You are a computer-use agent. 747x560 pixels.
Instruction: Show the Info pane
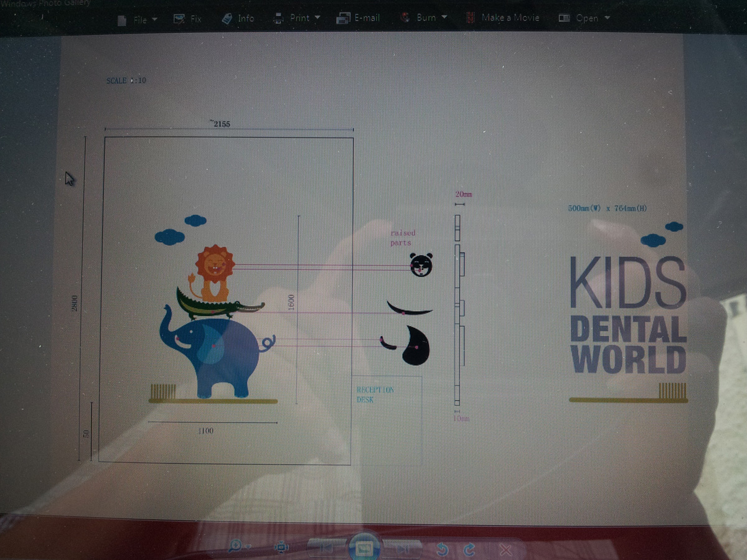pos(238,18)
